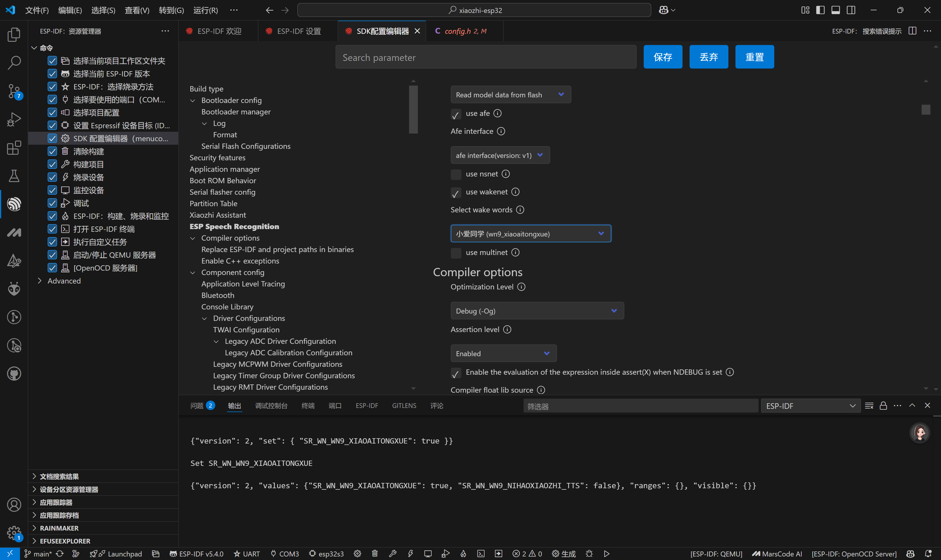Expand the Advanced section in commands tree

coord(64,281)
